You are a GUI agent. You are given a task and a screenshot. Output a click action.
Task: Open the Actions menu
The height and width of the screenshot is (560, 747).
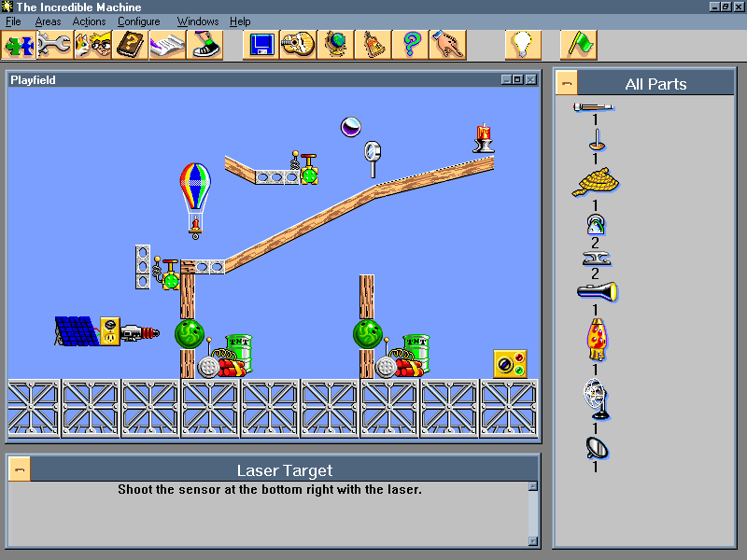[x=89, y=21]
